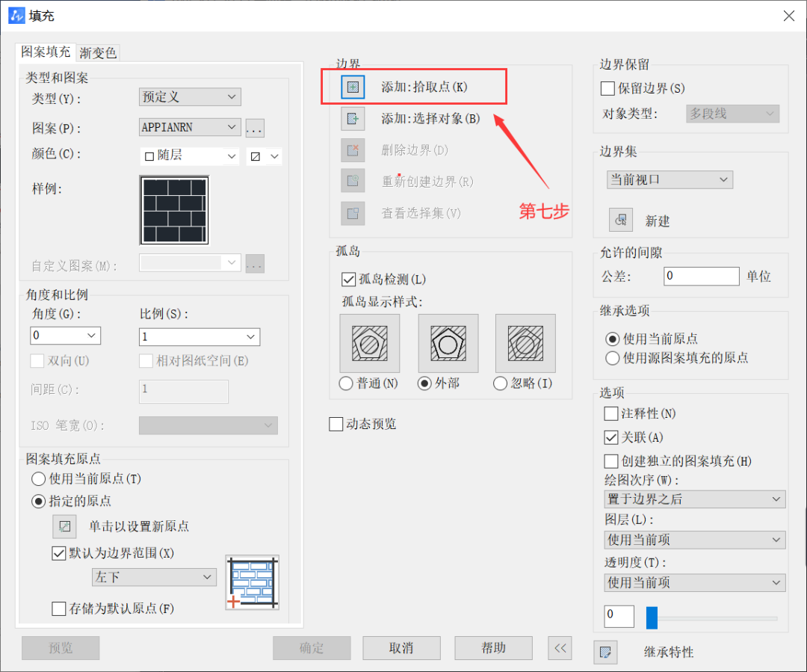Click the 查看选择集 (View Selections) icon
Image resolution: width=807 pixels, height=672 pixels.
click(353, 213)
